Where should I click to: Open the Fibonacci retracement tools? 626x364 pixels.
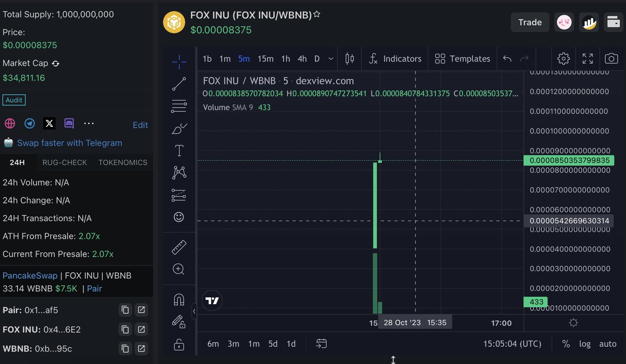click(x=179, y=106)
